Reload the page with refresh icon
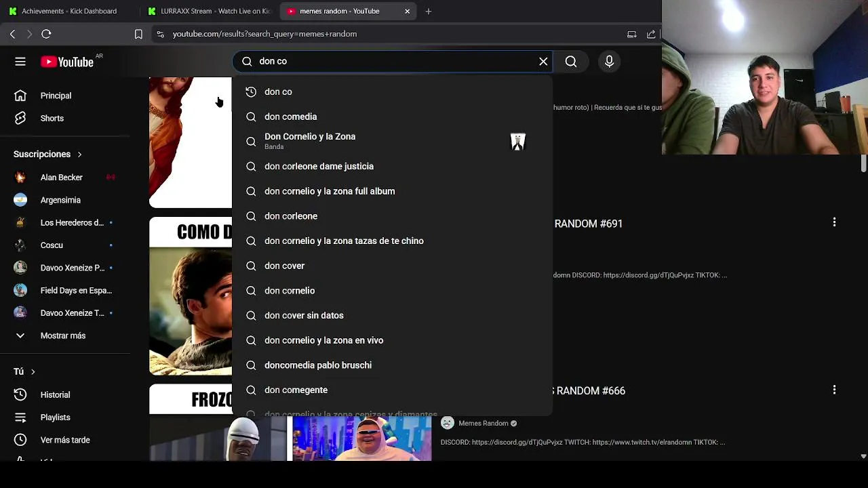The height and width of the screenshot is (488, 868). pyautogui.click(x=46, y=34)
